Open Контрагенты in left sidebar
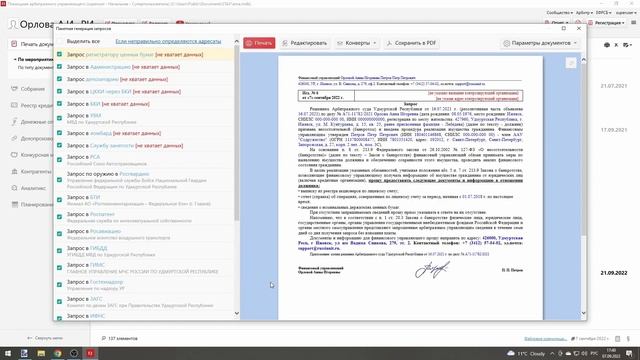 31,171
